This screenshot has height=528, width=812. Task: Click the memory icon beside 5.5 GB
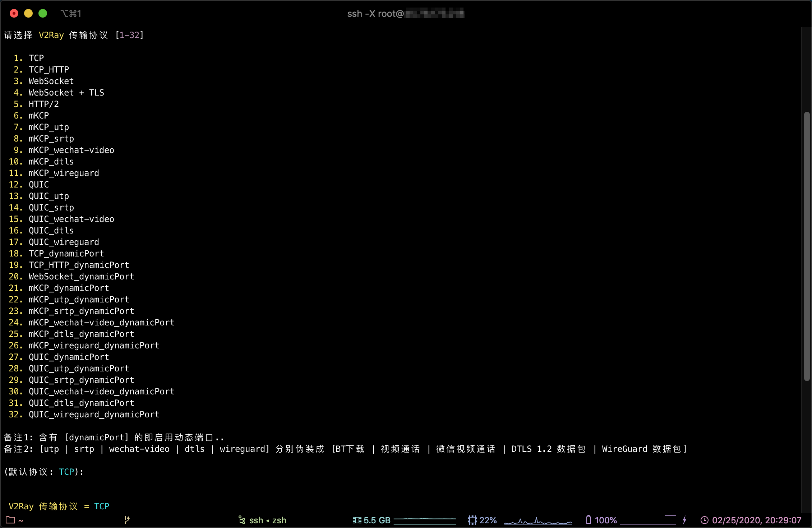click(x=357, y=520)
